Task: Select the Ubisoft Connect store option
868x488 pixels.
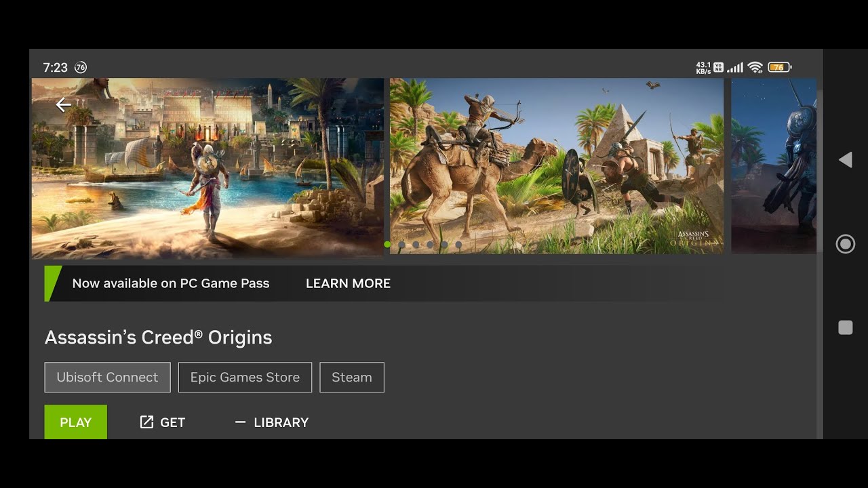Action: (x=107, y=378)
